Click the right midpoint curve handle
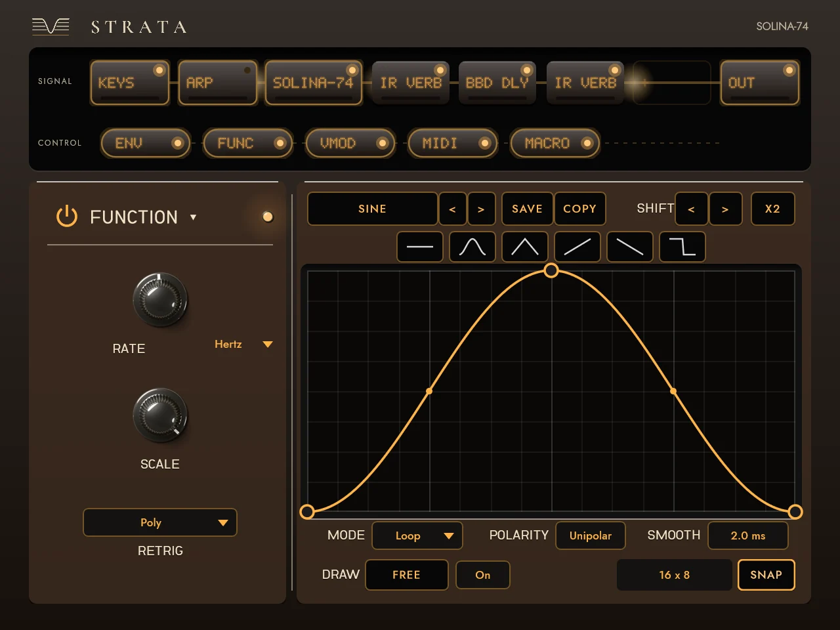This screenshot has height=630, width=840. click(x=673, y=391)
